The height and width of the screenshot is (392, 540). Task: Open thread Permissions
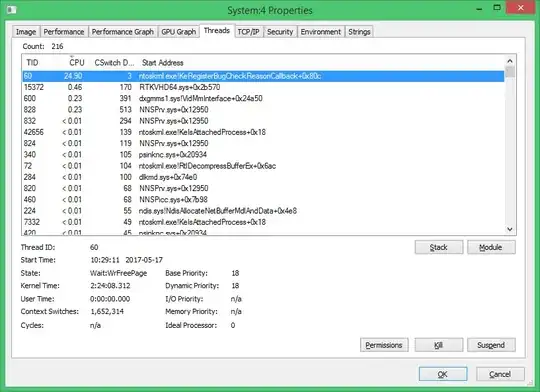[x=384, y=345]
